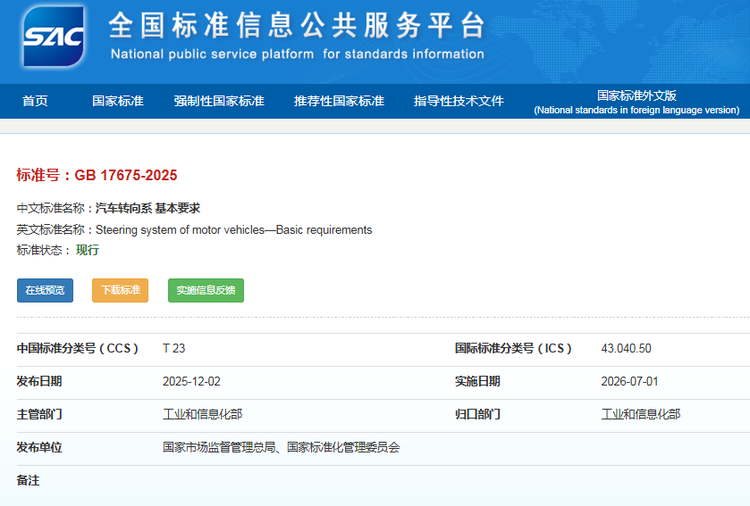Go to 国家标准 navigation item
The width and height of the screenshot is (750, 506).
coord(118,101)
